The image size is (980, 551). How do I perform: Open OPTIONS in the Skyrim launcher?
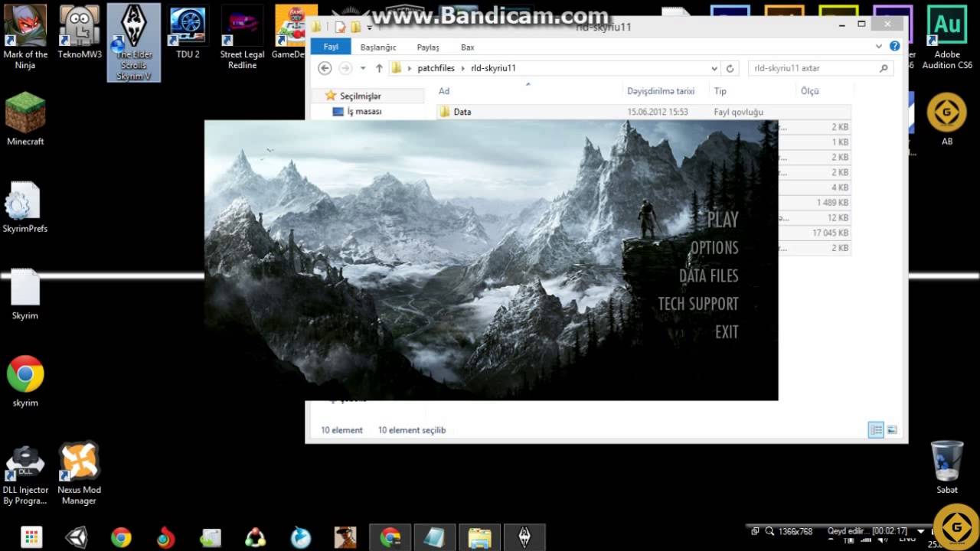[714, 248]
